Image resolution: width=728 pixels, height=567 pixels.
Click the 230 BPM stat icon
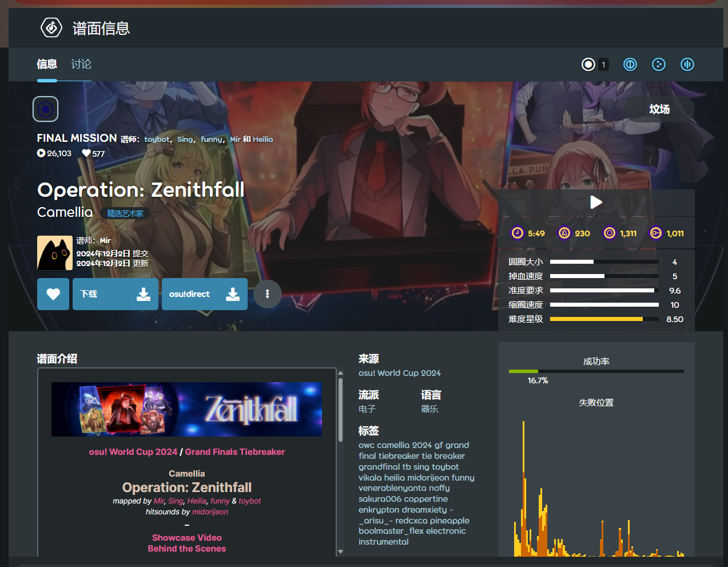pyautogui.click(x=564, y=233)
